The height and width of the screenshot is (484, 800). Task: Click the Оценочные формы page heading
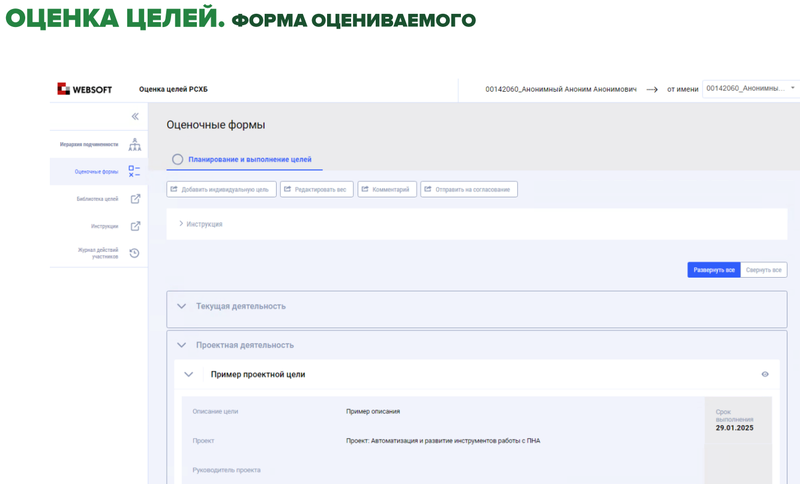[216, 125]
